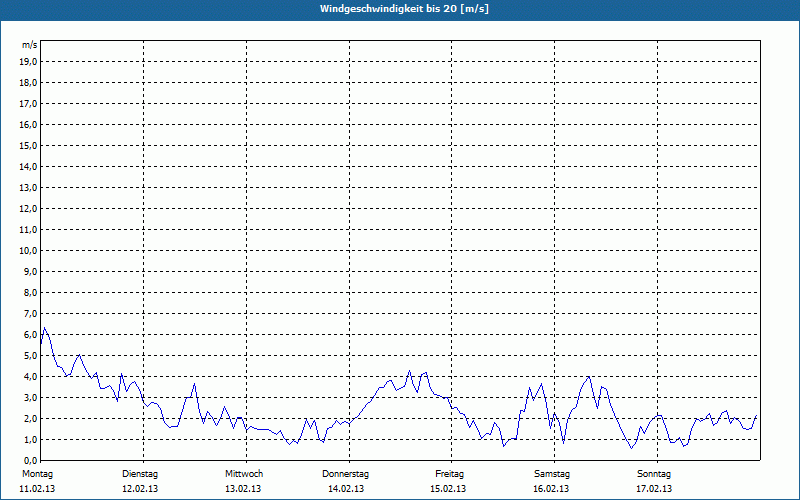Click the date 13.02.13
This screenshot has width=800, height=500.
tap(243, 489)
